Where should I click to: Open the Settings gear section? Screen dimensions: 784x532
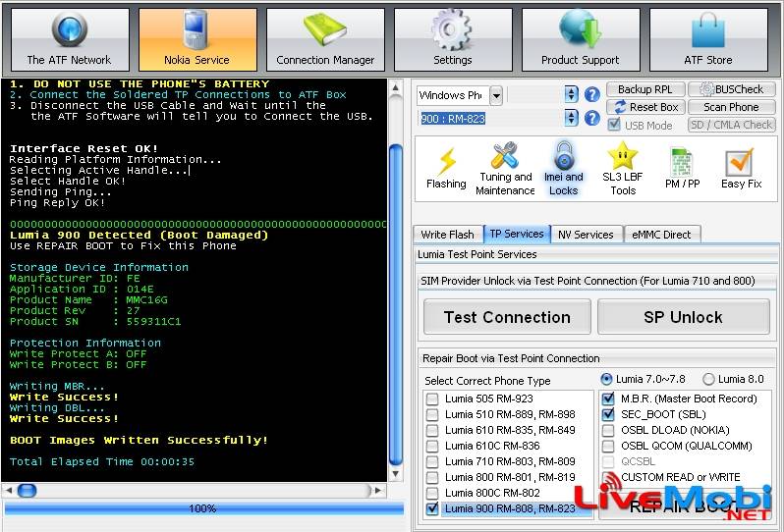coord(453,39)
